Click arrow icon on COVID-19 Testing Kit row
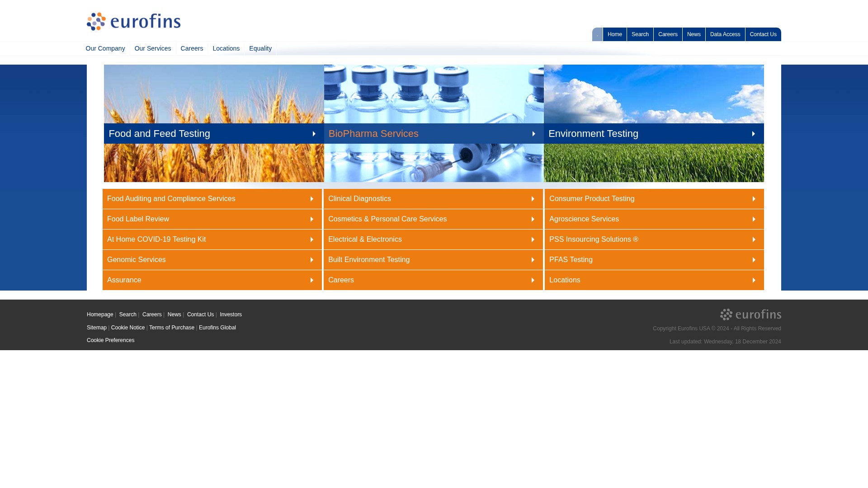868x488 pixels. tap(311, 239)
